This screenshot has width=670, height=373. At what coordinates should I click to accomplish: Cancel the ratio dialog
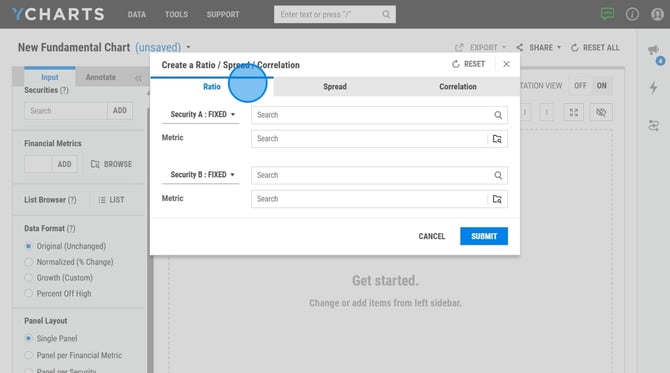point(432,236)
